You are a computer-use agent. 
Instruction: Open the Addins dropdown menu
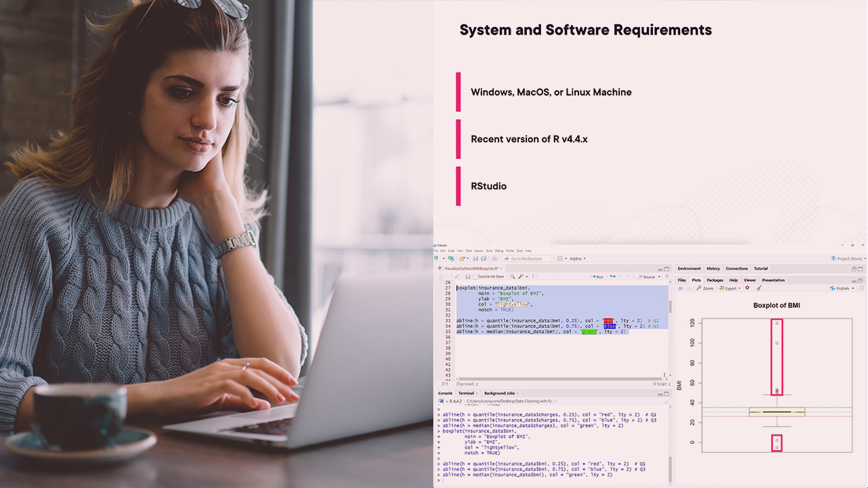pos(577,258)
